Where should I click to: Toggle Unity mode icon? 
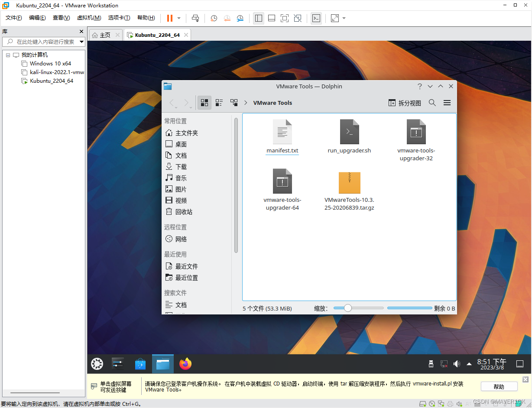(x=298, y=18)
